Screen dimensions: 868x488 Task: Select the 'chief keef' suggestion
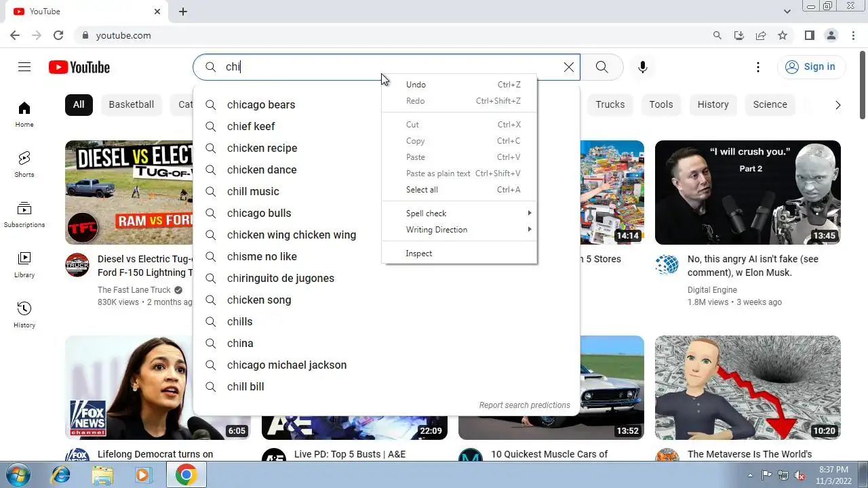pyautogui.click(x=387, y=126)
